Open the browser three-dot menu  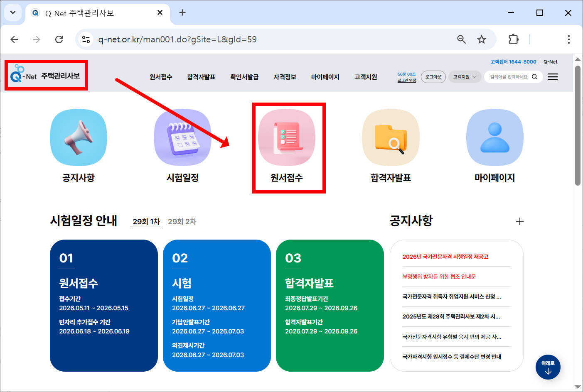[x=569, y=39]
